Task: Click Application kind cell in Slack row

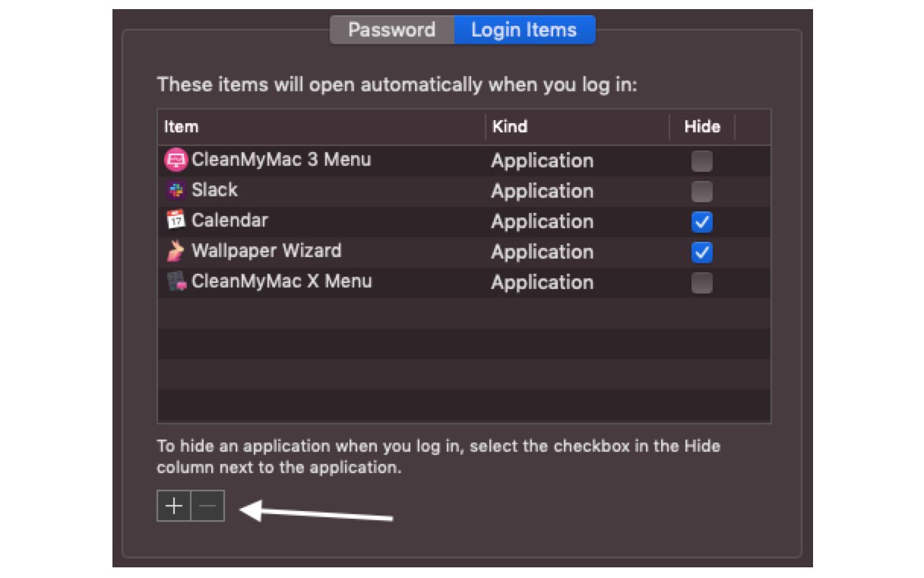Action: point(543,191)
